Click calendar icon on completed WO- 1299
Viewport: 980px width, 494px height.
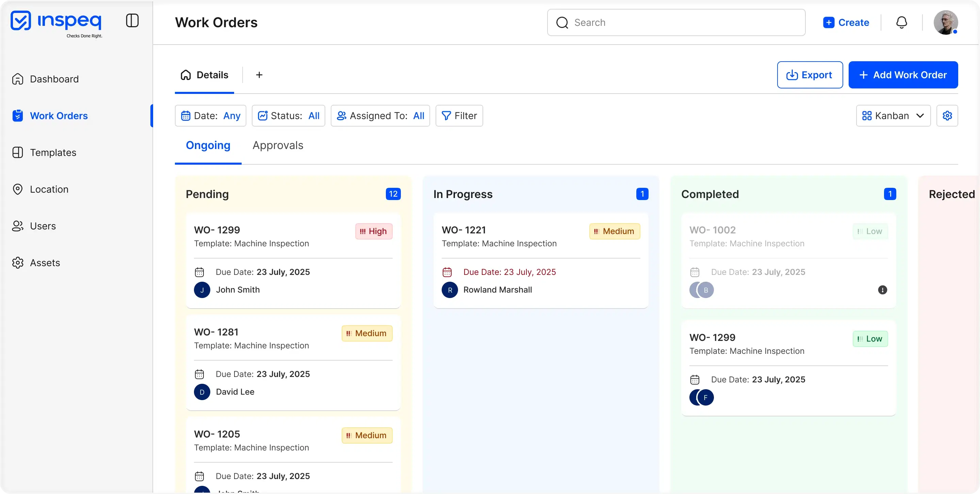695,380
